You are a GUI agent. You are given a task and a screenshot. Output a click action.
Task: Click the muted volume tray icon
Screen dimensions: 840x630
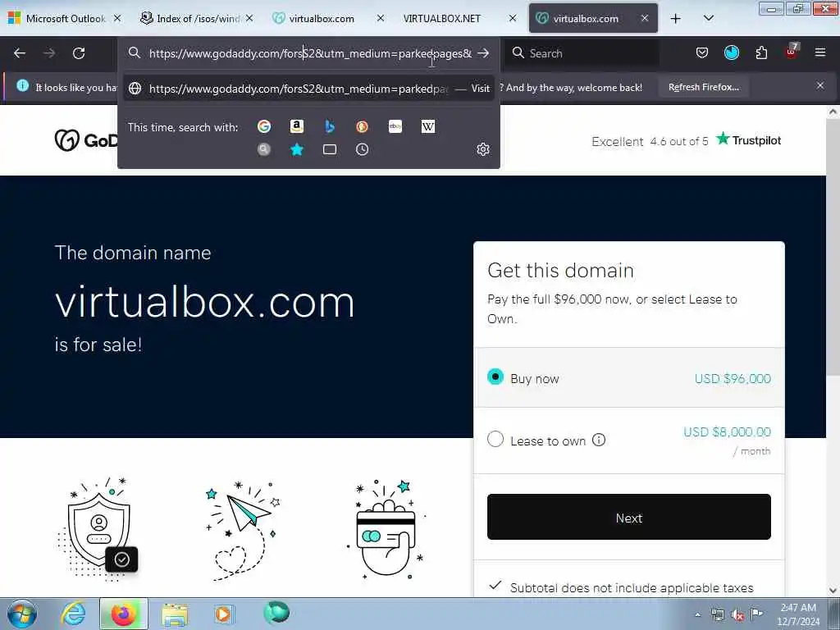(x=737, y=615)
